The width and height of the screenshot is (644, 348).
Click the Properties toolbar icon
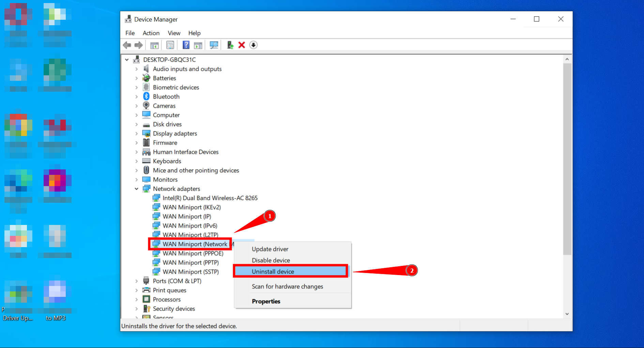(170, 45)
